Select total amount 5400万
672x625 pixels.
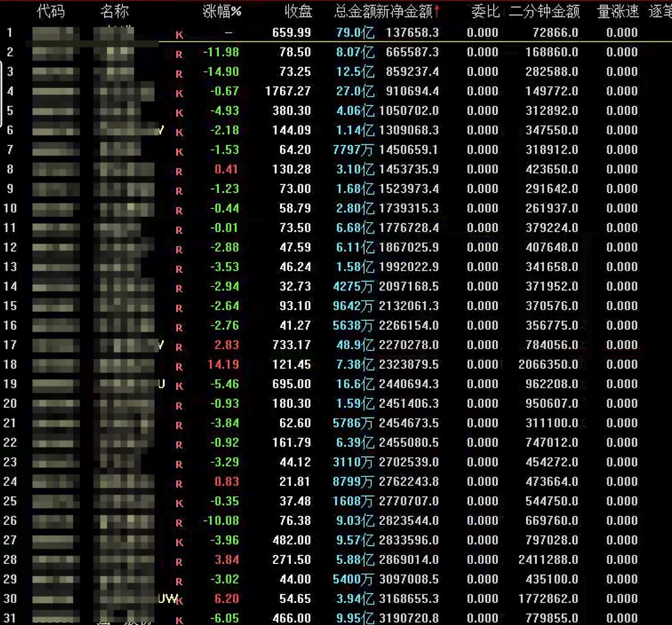click(353, 579)
